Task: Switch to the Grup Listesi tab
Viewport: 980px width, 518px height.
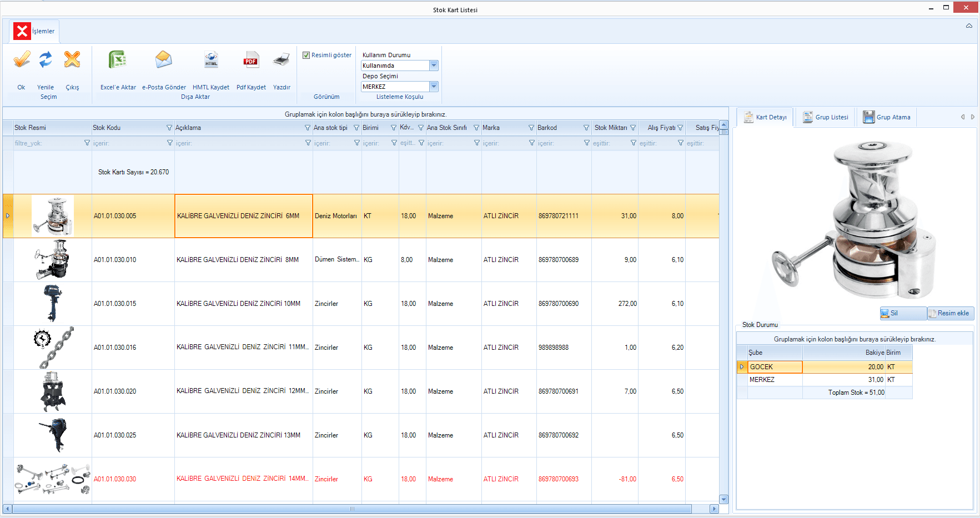Action: pos(826,117)
